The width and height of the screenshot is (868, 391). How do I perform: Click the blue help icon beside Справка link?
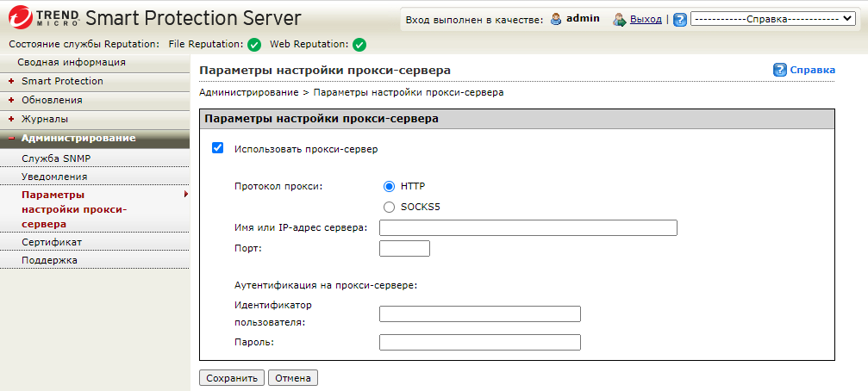click(x=780, y=70)
